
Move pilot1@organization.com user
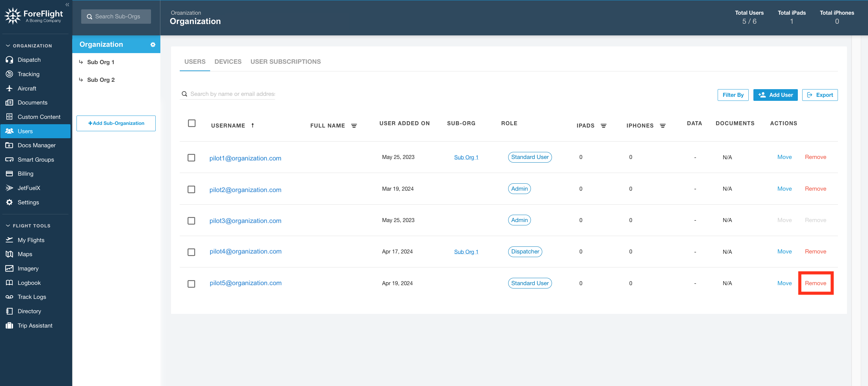(x=784, y=157)
